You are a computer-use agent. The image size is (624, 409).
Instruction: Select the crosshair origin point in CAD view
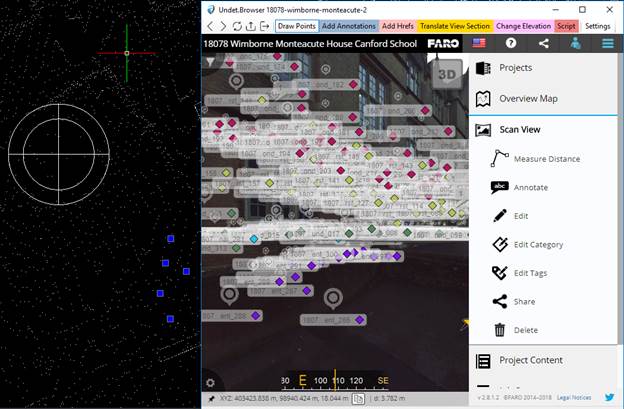(127, 53)
